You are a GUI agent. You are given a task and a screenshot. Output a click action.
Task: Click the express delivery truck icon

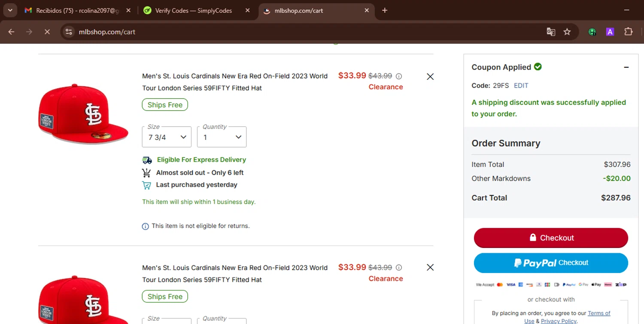(x=147, y=160)
